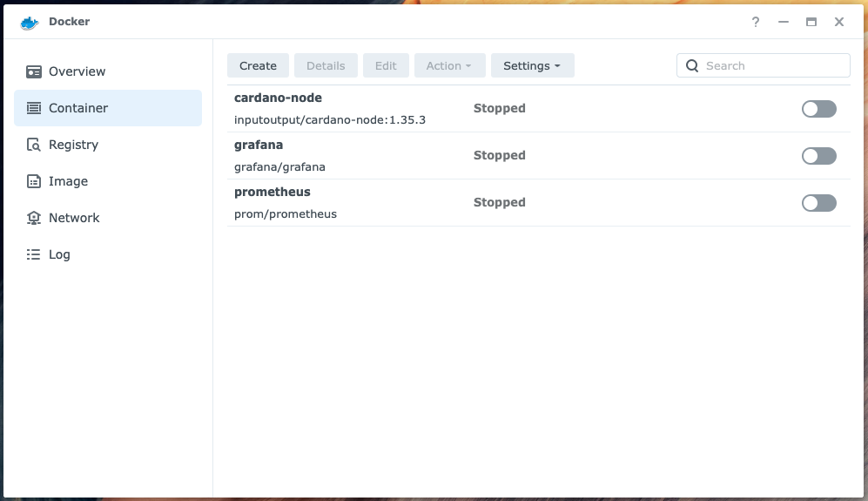
Task: View the Log section
Action: point(108,254)
